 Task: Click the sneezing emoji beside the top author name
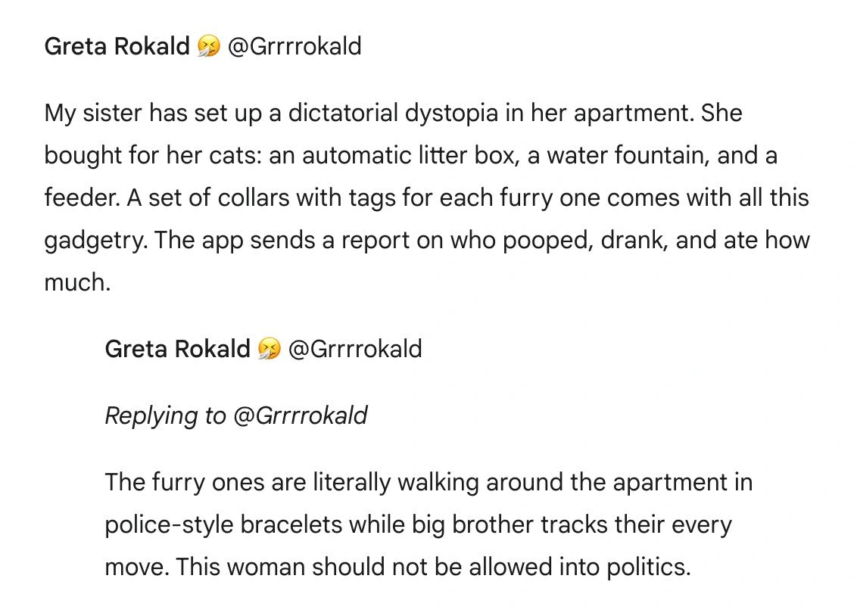point(208,47)
